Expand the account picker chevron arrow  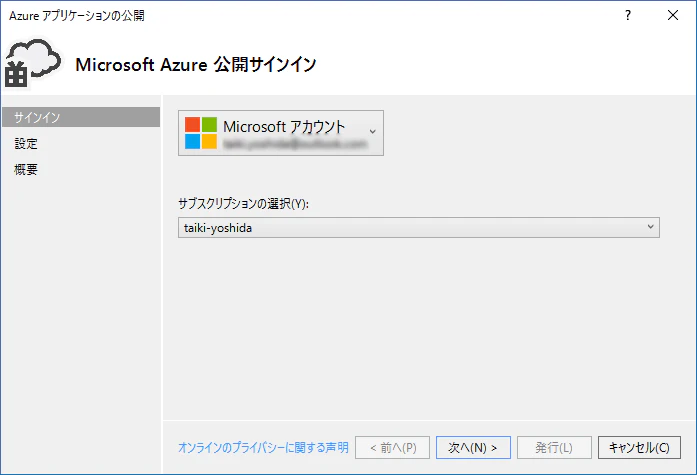point(373,132)
